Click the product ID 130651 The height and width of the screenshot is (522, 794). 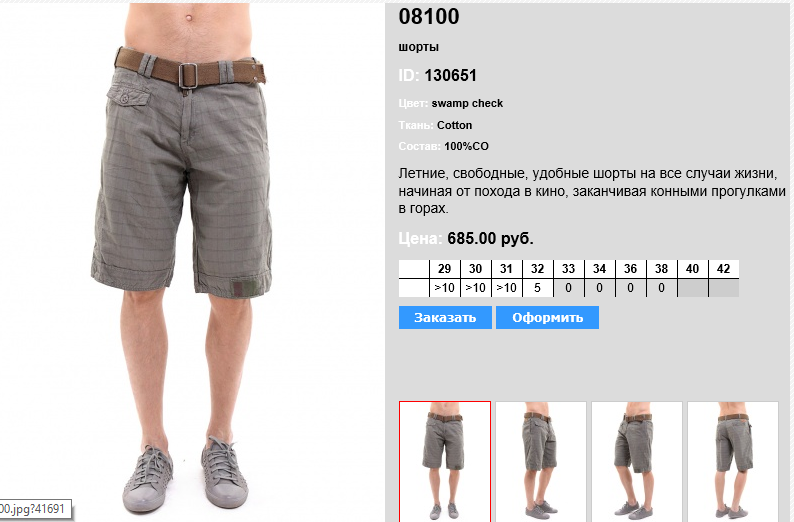tap(450, 75)
